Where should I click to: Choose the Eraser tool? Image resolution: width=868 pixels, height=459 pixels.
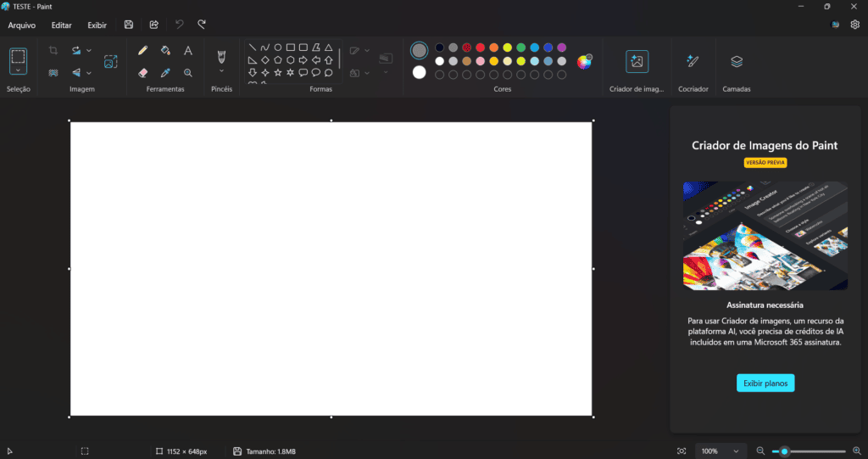(x=142, y=73)
